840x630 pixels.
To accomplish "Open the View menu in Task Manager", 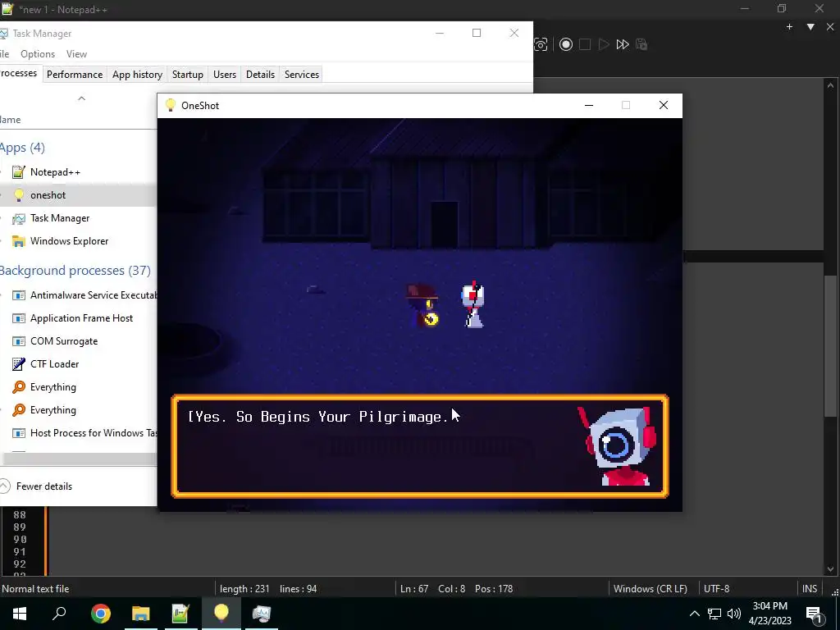I will (x=76, y=54).
